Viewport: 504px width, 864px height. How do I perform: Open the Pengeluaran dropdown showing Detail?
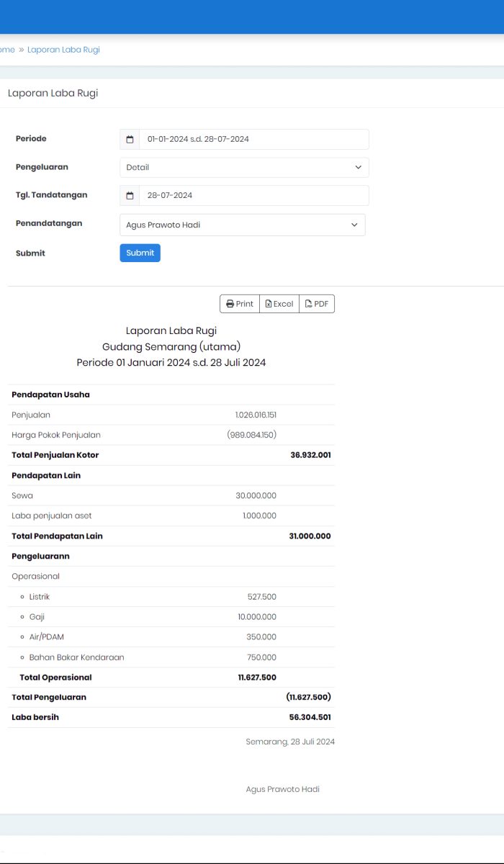coord(244,167)
